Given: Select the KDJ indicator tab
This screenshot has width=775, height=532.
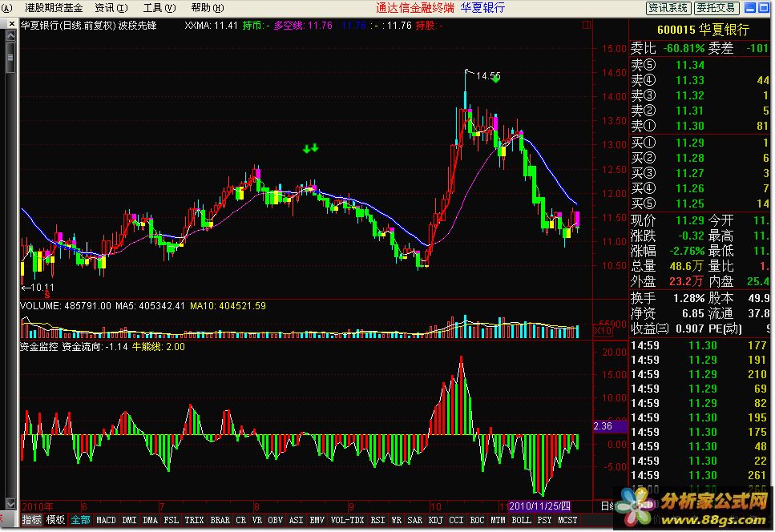Looking at the screenshot, I should click(435, 520).
